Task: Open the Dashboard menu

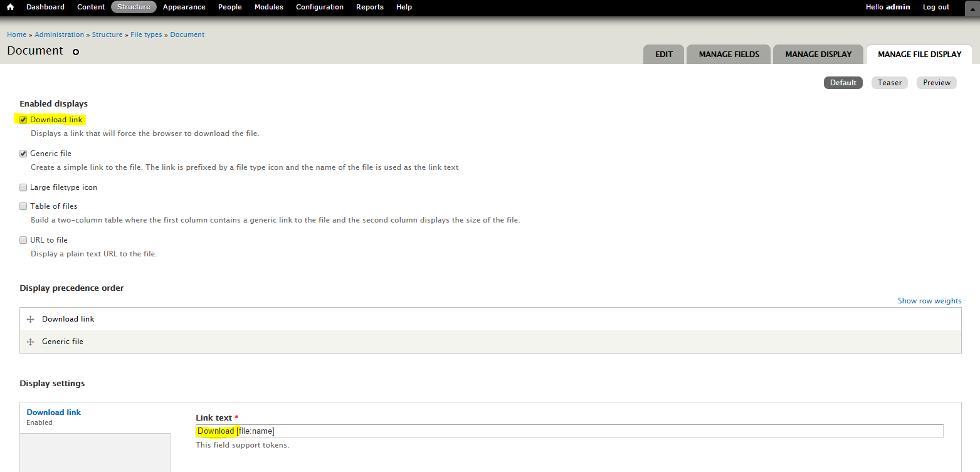Action: pyautogui.click(x=45, y=7)
